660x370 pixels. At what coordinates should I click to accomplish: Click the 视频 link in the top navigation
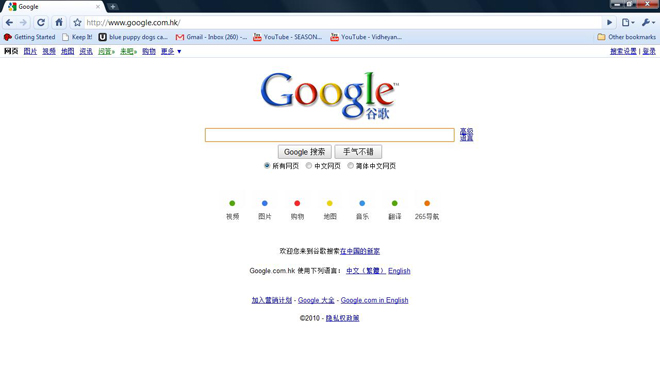[49, 51]
